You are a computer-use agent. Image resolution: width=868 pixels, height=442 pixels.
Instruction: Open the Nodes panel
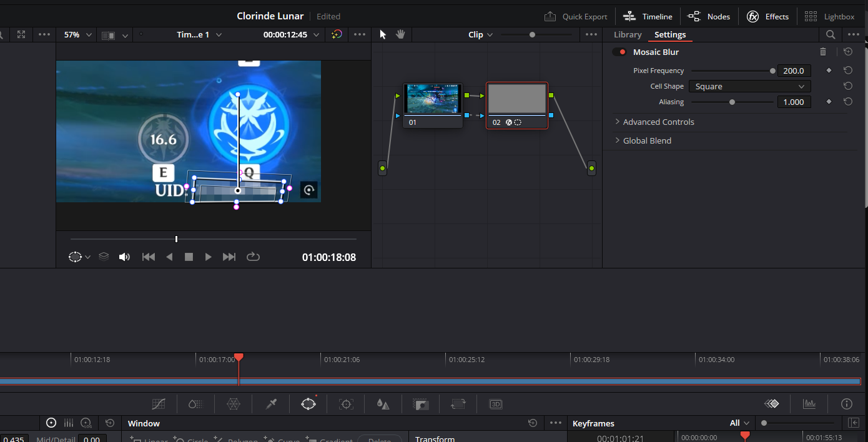coord(709,16)
